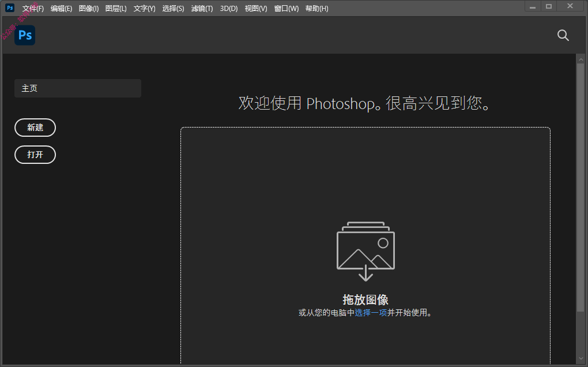The width and height of the screenshot is (588, 367).
Task: Open the 帮助(H) menu
Action: pyautogui.click(x=316, y=8)
